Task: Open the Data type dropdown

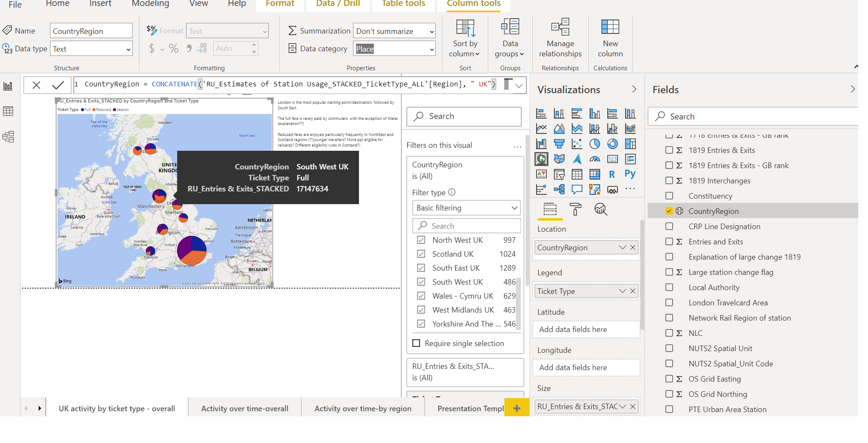Action: point(91,49)
